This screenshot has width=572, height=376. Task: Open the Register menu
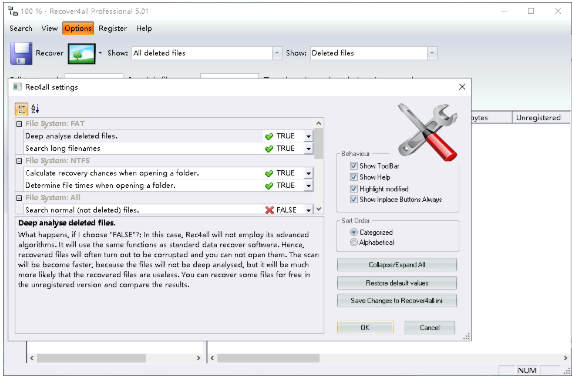[113, 28]
